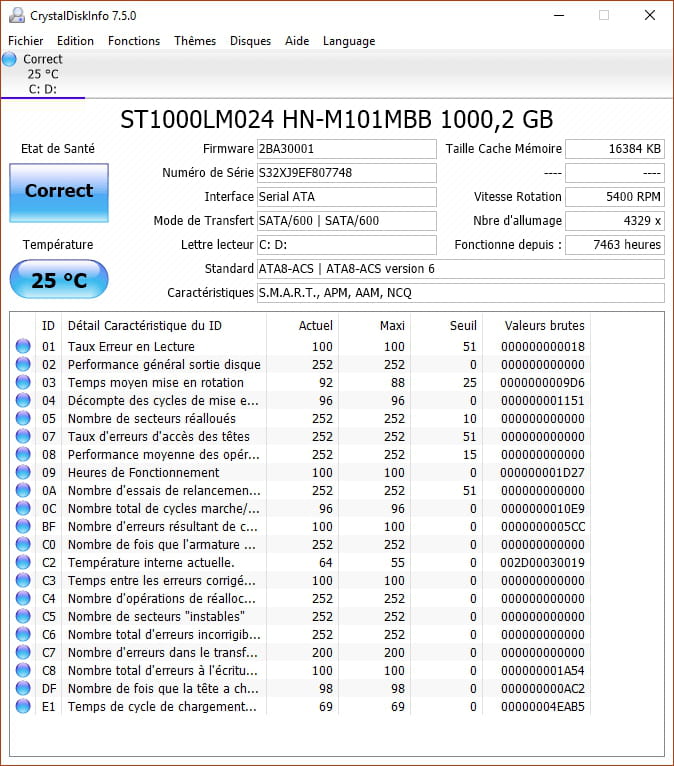The image size is (674, 766).
Task: Click status orb for ID 03 Temps moyen mise en rotation
Action: coord(23,382)
